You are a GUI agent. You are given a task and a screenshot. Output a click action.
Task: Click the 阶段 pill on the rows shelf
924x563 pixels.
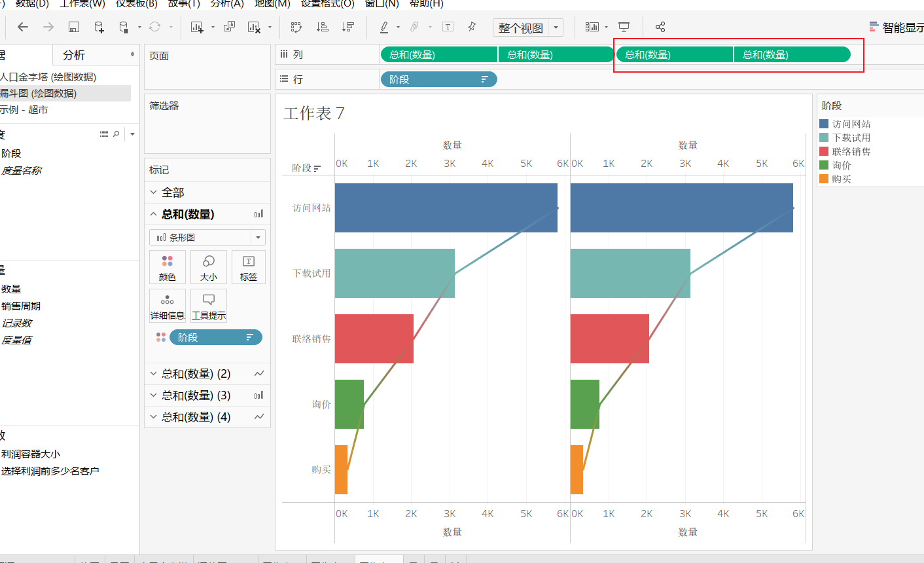(438, 79)
